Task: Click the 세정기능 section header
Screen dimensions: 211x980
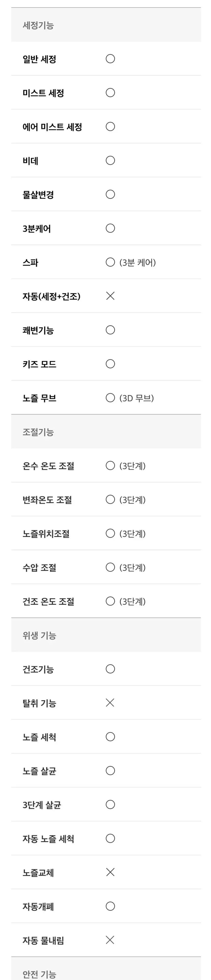Action: click(106, 25)
